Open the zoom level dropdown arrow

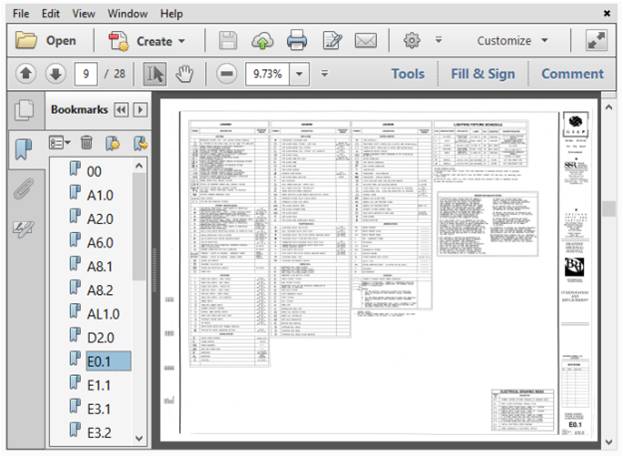[298, 74]
